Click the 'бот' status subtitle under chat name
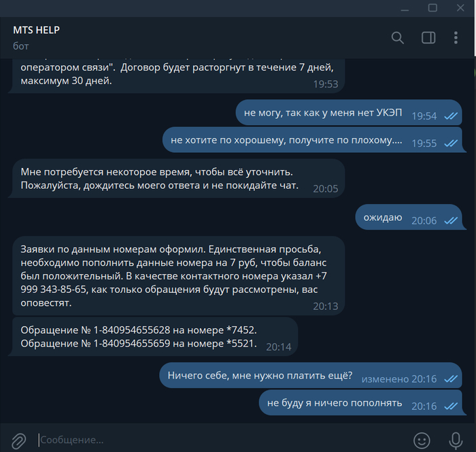This screenshot has height=452, width=476. tap(20, 46)
